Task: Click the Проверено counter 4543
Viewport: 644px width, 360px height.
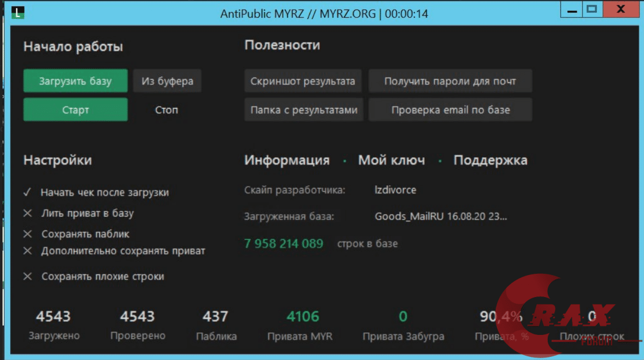Action: click(x=137, y=316)
